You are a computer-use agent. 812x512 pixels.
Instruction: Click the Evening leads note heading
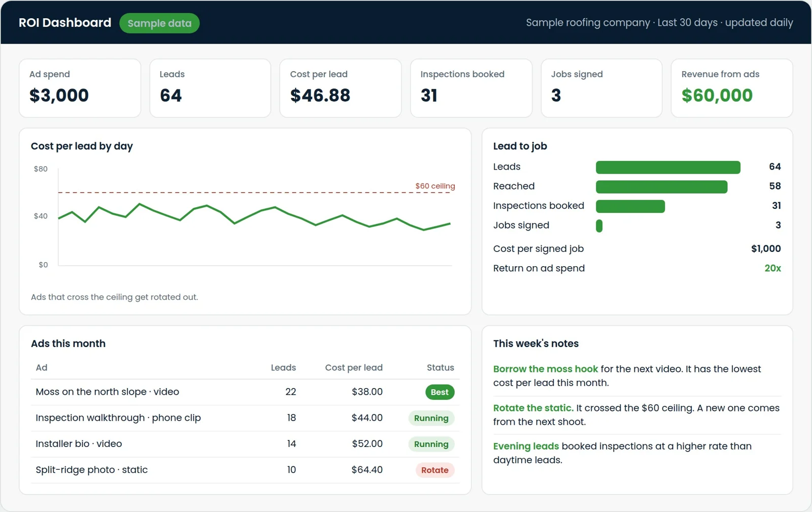click(x=526, y=446)
